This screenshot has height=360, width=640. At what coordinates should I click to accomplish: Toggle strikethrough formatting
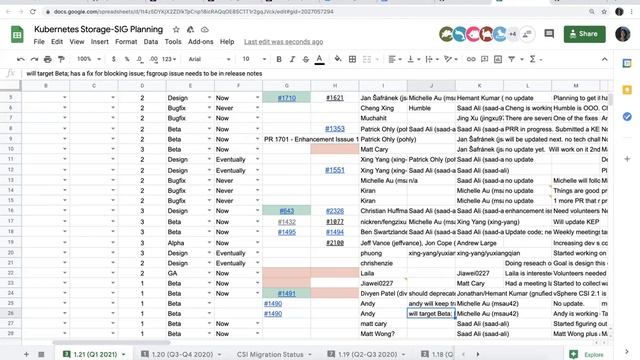[306, 59]
